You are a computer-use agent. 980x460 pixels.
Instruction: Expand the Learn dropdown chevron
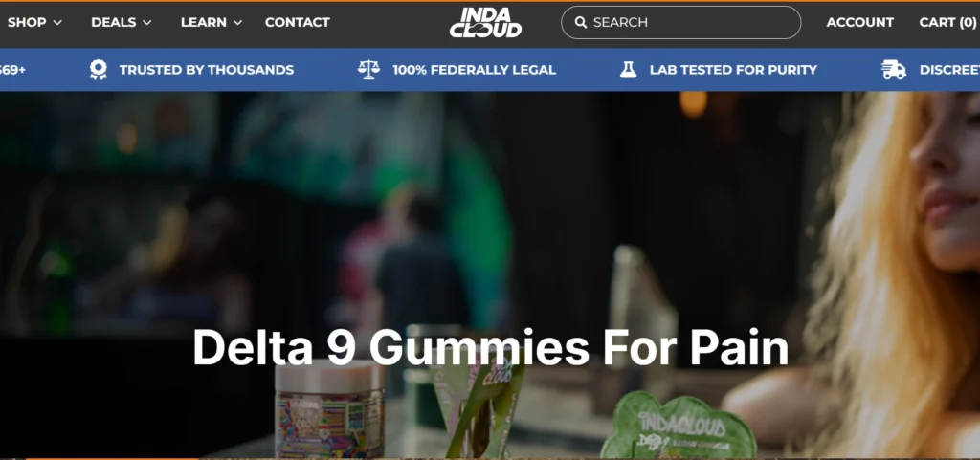237,22
